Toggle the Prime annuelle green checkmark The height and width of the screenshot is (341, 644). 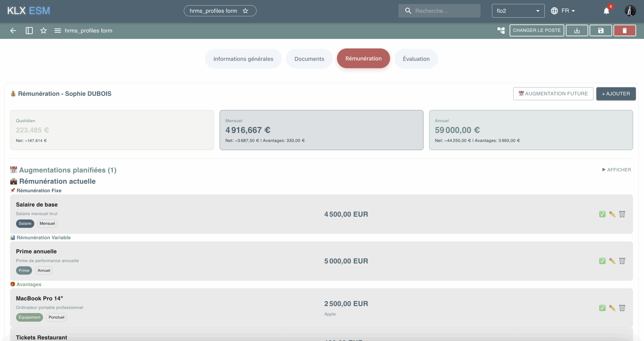tap(602, 261)
